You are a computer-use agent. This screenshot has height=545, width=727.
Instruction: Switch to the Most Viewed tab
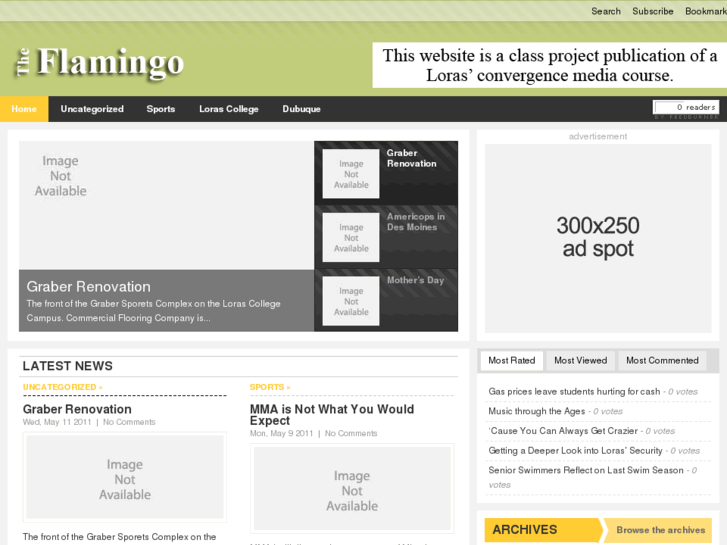pos(580,360)
